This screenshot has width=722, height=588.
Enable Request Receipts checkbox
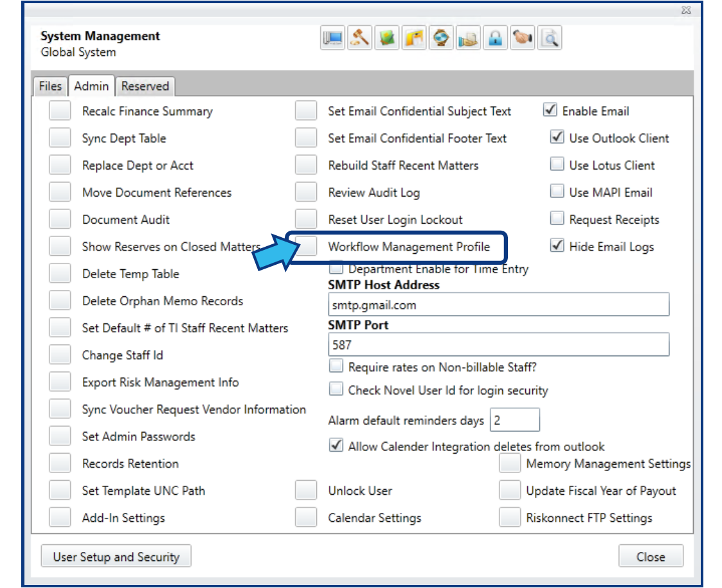(557, 218)
